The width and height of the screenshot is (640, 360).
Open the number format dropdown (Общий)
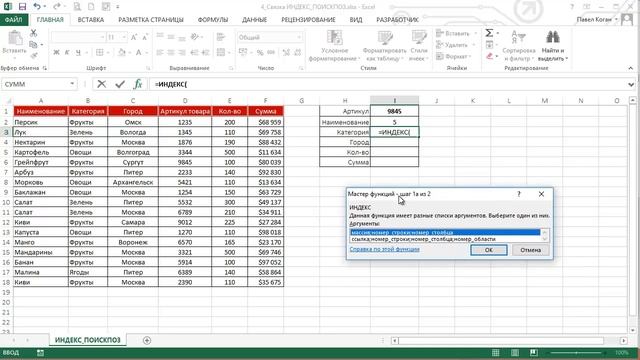[299, 37]
